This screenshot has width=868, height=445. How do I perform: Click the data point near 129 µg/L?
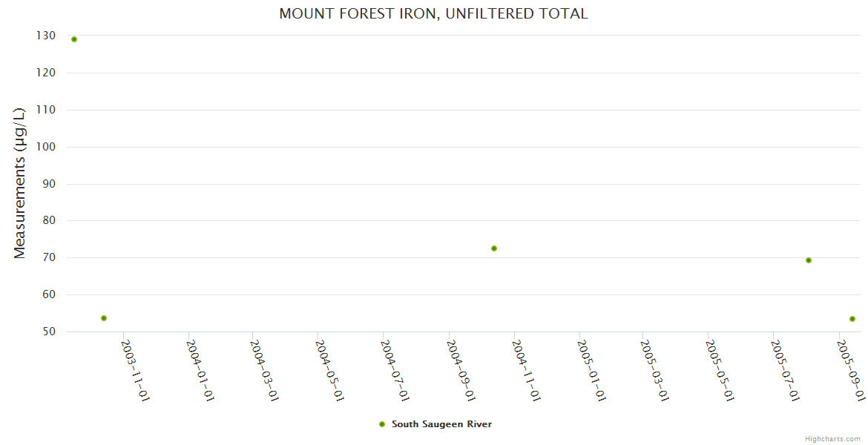[74, 39]
